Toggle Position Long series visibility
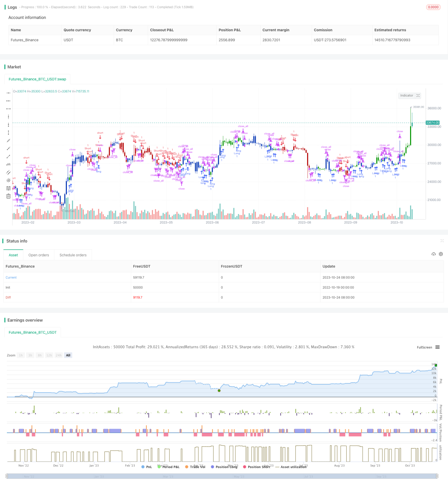Screen dimensions: 448x486 pyautogui.click(x=224, y=467)
